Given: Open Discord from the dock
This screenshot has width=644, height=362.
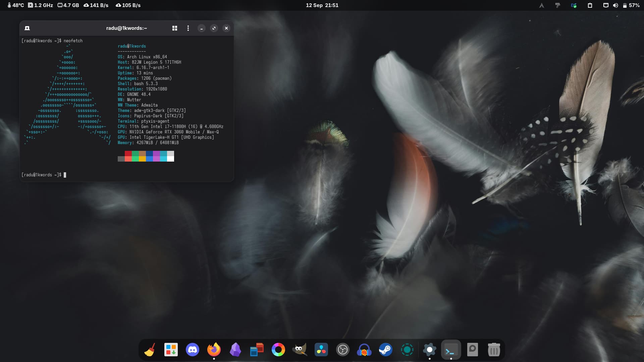Looking at the screenshot, I should [x=193, y=350].
